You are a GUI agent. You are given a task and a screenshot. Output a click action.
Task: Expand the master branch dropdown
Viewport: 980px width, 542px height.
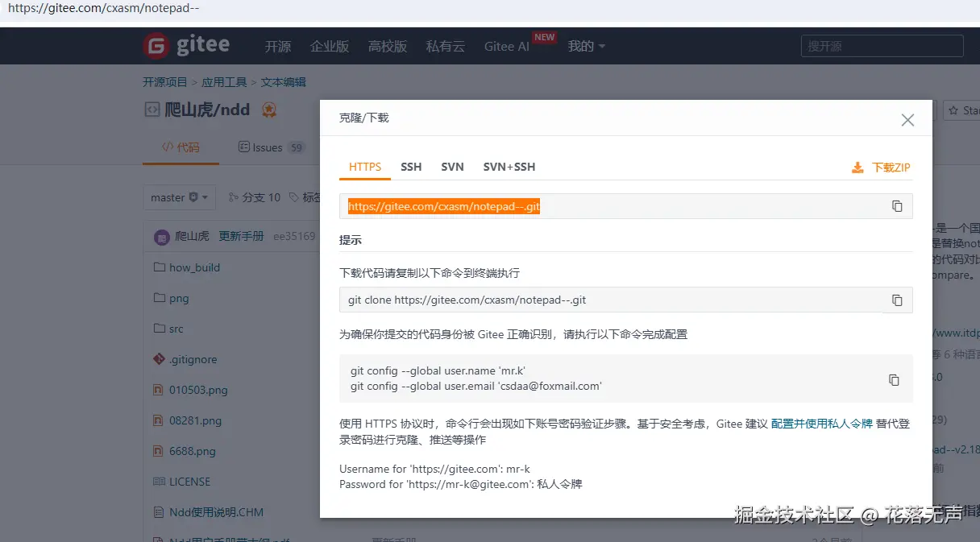coord(180,197)
